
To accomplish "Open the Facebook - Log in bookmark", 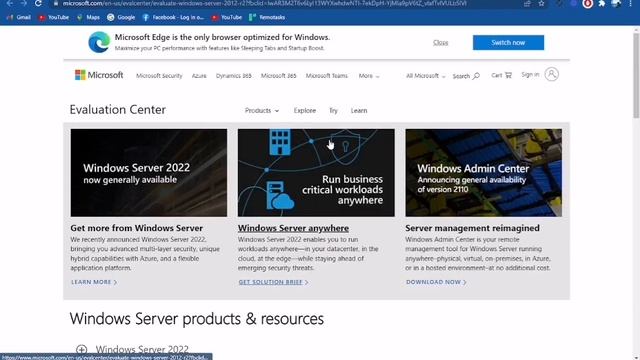I will point(173,18).
